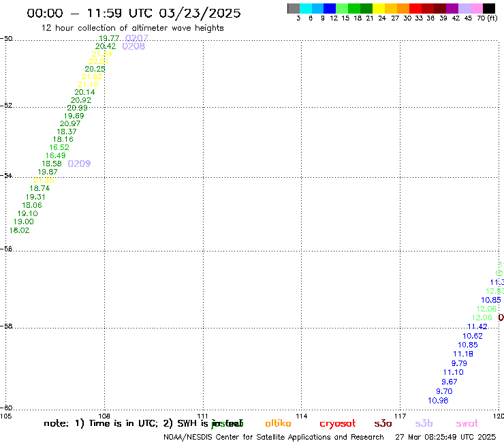The width and height of the screenshot is (504, 443).
Task: Click the 'swot' satellite label
Action: click(x=467, y=423)
